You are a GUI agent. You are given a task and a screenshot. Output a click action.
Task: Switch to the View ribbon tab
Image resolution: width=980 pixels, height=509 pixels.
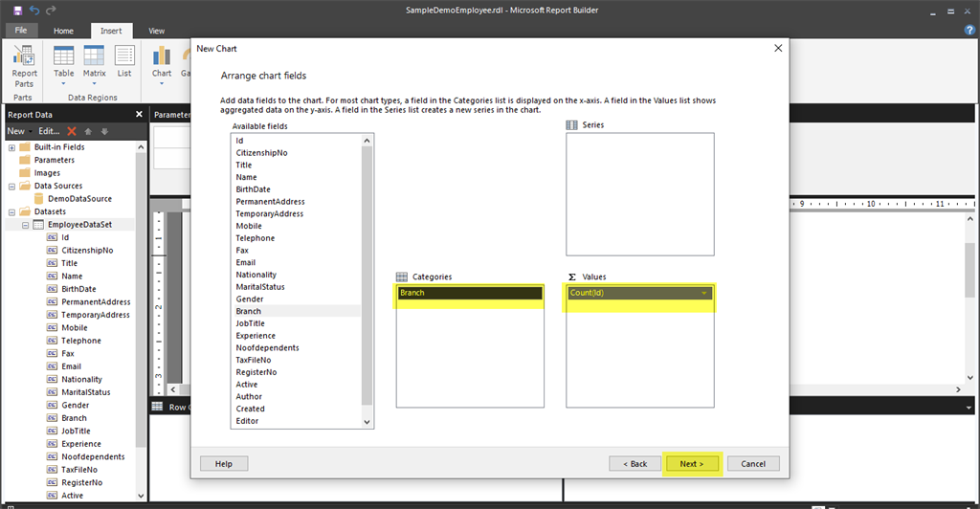click(156, 31)
